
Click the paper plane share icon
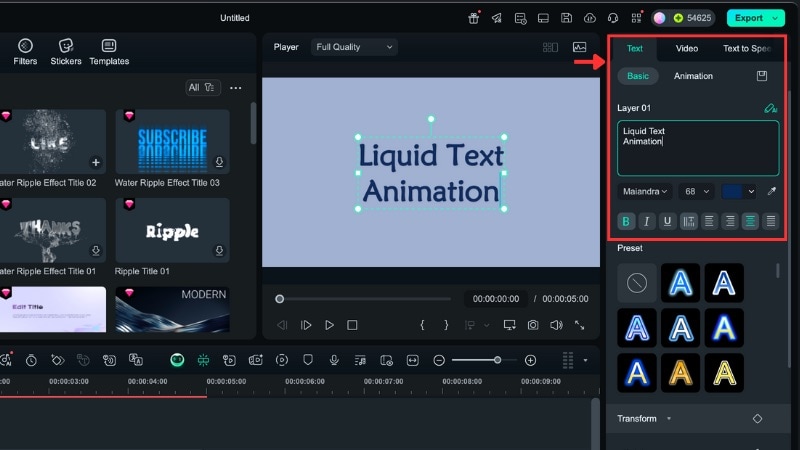[496, 18]
